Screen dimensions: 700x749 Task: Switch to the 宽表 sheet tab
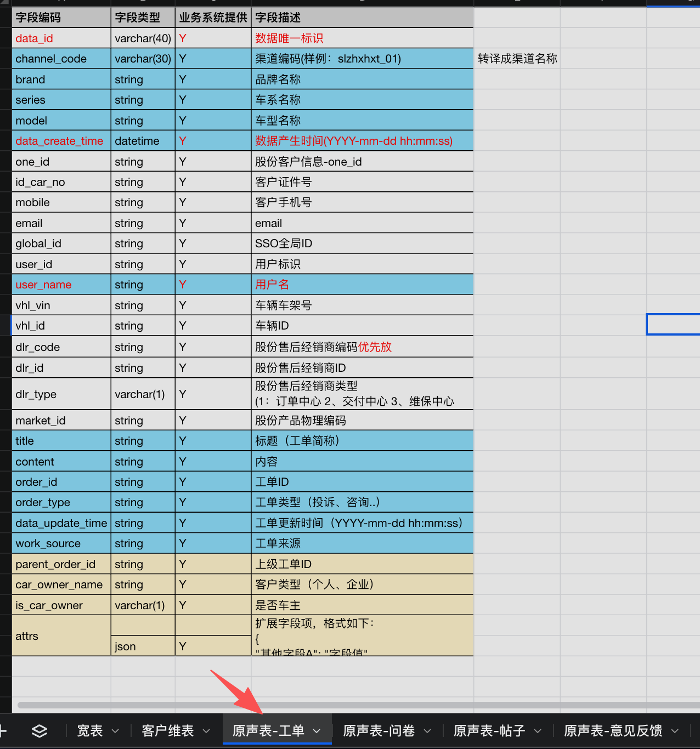pos(90,731)
